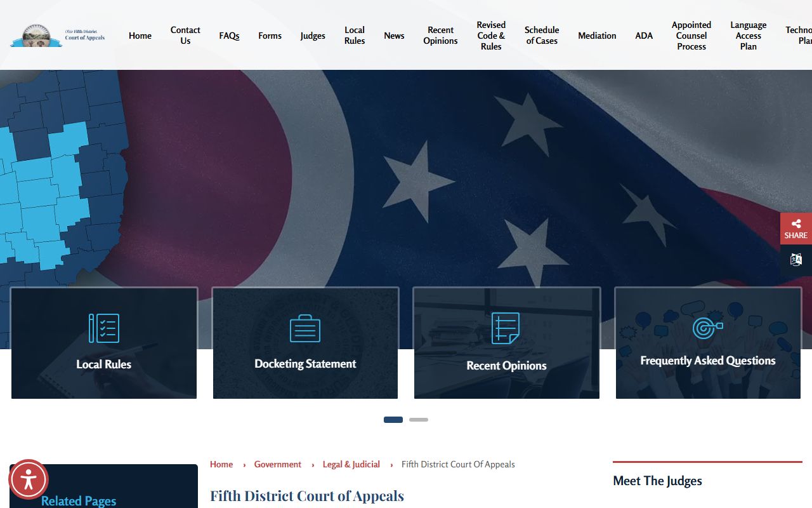Select the first carousel slide indicator
Viewport: 812px width, 508px height.
click(x=393, y=420)
